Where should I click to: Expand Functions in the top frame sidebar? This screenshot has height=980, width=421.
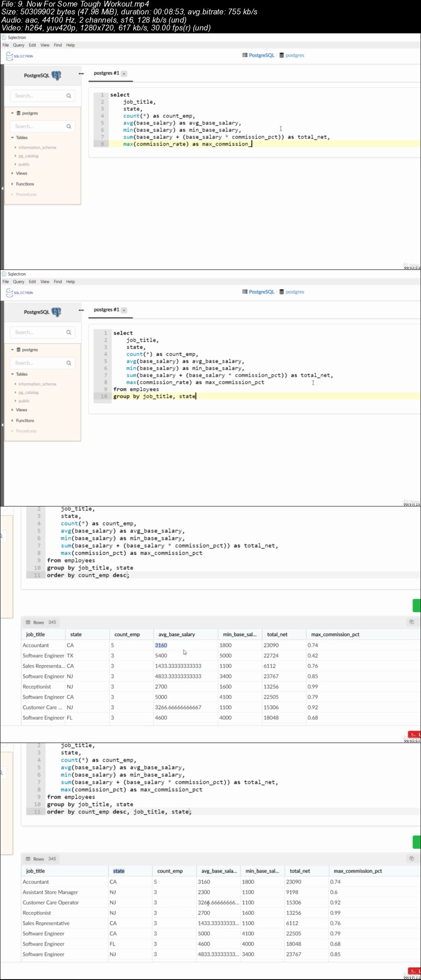[12, 184]
